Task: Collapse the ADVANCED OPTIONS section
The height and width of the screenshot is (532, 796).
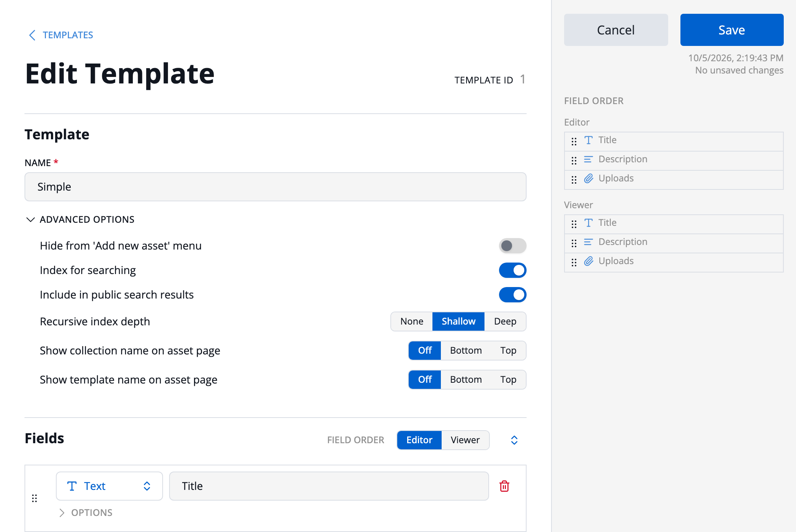Action: coord(80,219)
